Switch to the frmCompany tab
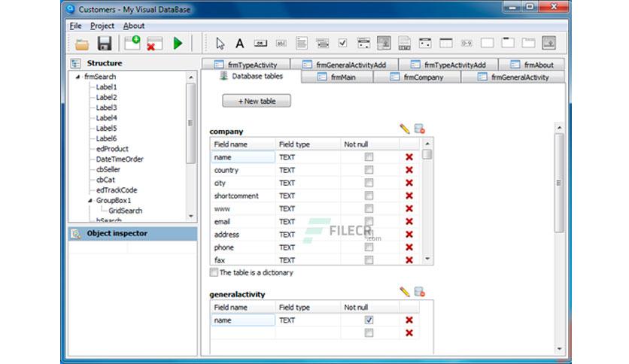Viewport: 629px width, 364px height. point(417,77)
